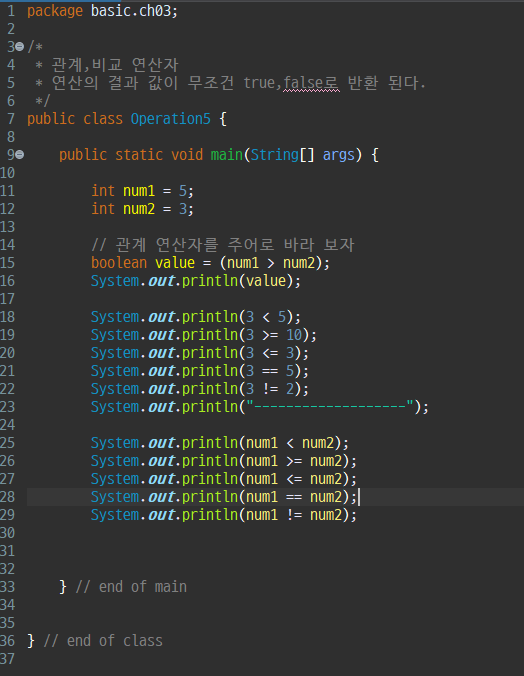524x676 pixels.
Task: Click the 'println(3 >= 10)' line
Action: 204,335
